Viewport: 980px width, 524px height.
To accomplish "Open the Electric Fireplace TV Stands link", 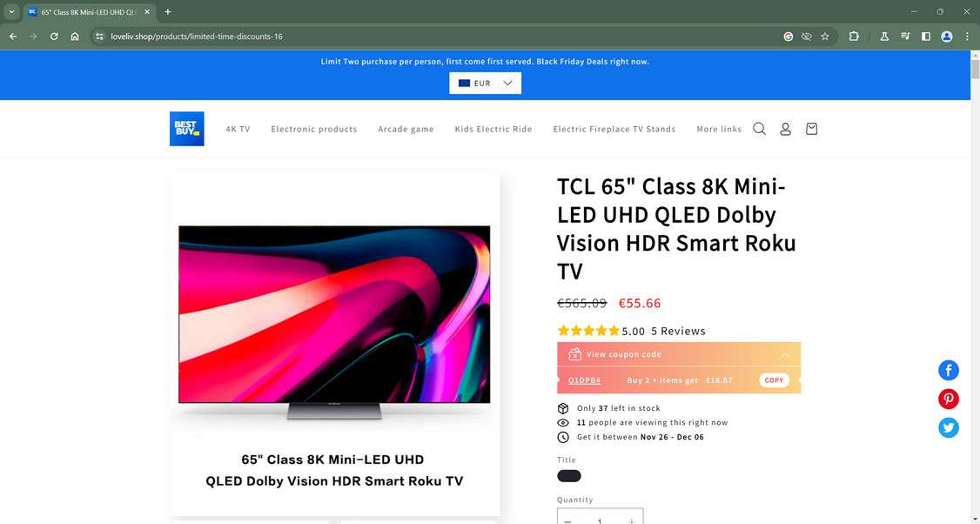I will click(x=614, y=129).
